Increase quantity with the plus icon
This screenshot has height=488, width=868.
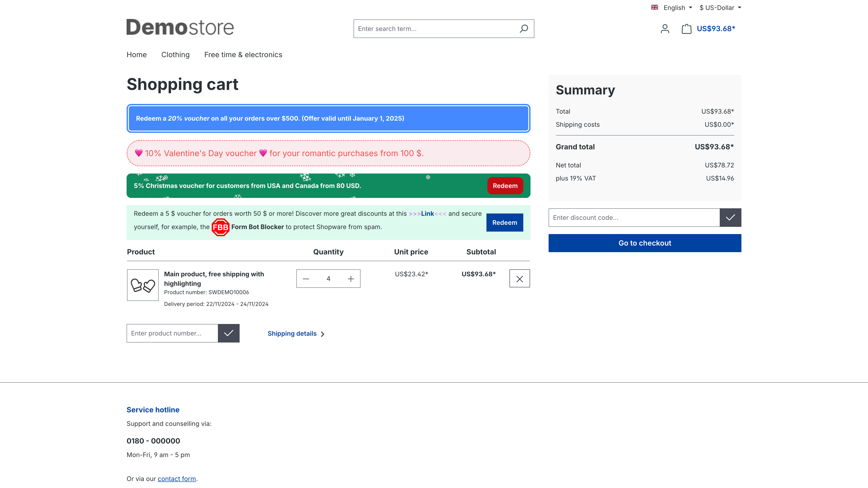click(x=351, y=279)
